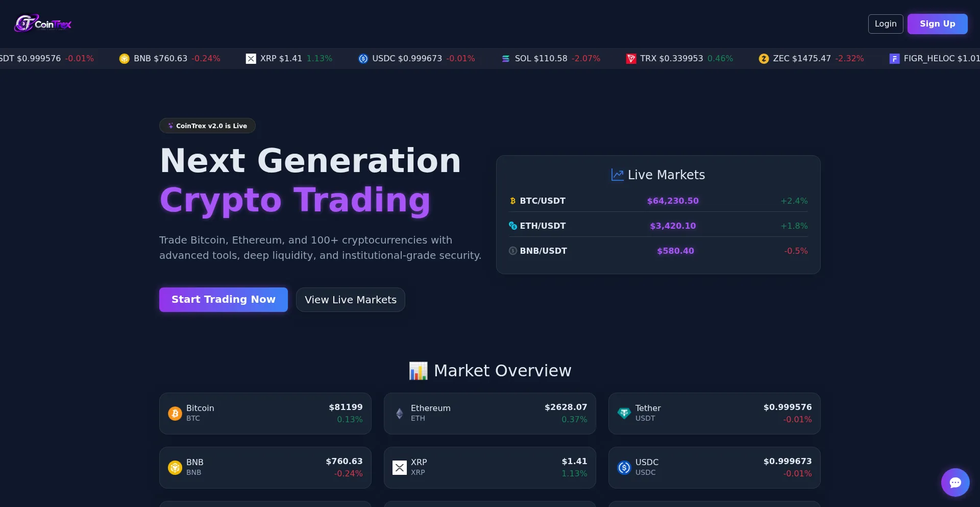The image size is (980, 507).
Task: Click the Tether card's green icon
Action: (624, 414)
